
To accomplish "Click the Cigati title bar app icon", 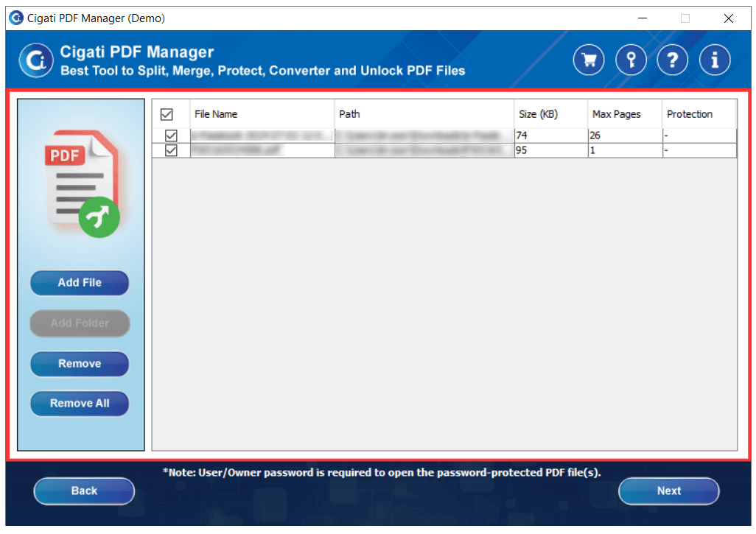I will (16, 18).
